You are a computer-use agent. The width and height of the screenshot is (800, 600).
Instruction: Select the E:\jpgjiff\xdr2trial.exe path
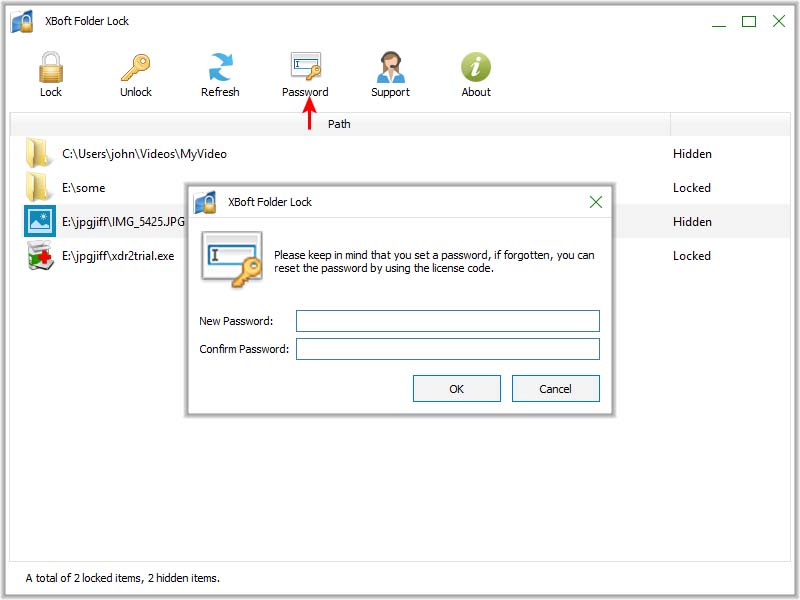click(118, 256)
